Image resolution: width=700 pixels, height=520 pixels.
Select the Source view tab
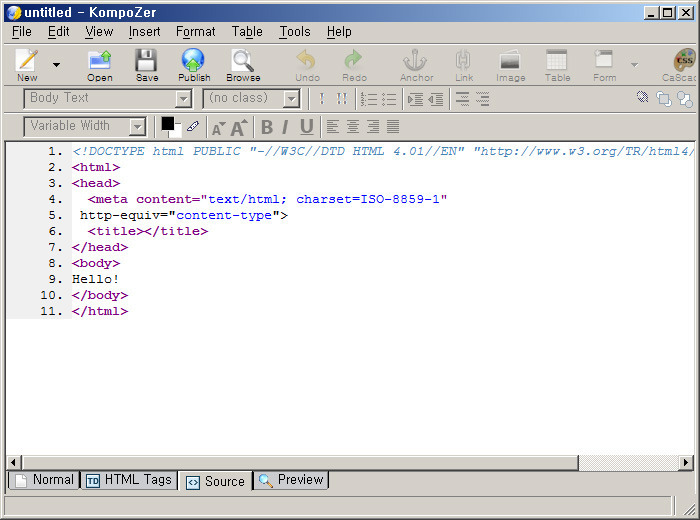[216, 482]
